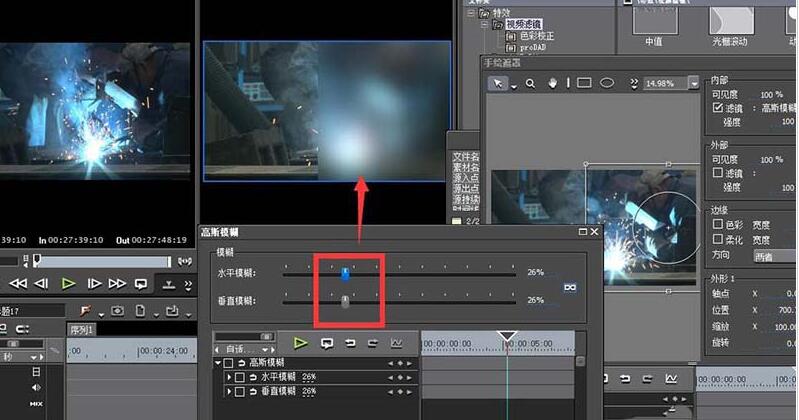The width and height of the screenshot is (799, 420).
Task: Open the 方向 direction dropdown
Action: point(774,256)
